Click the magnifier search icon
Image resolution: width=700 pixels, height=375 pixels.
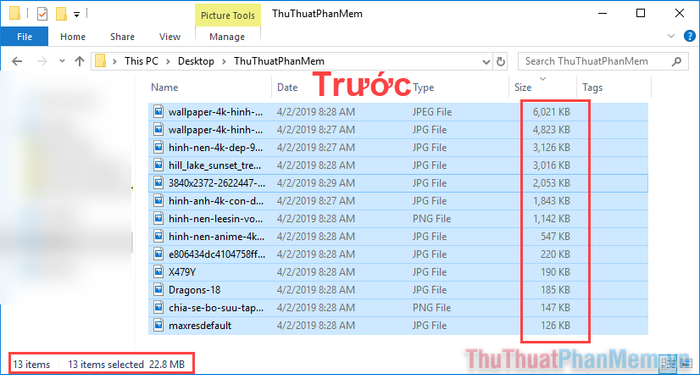point(677,61)
